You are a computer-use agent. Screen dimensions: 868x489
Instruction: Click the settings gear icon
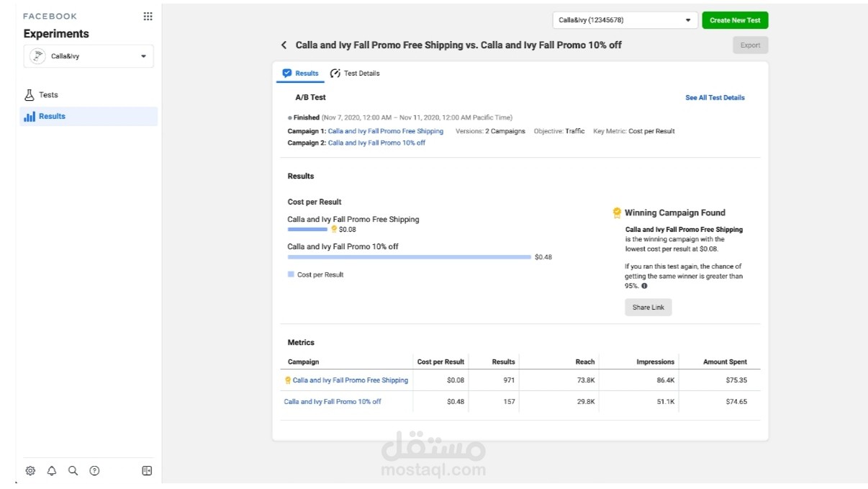pyautogui.click(x=30, y=471)
